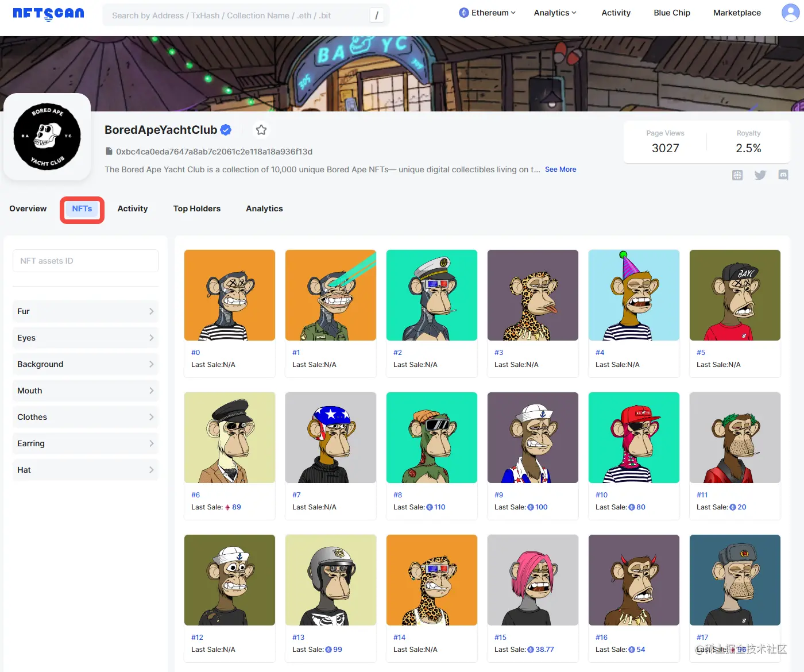Toggle the star to favorite this collection
Viewport: 804px width, 672px height.
click(261, 130)
